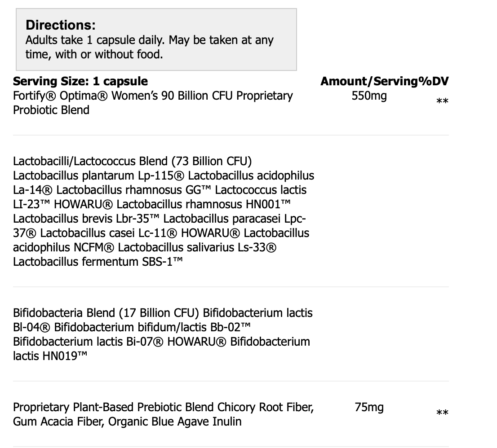
Task: Click the Lactobacillus brevis Lbr-35 text
Action: point(86,219)
